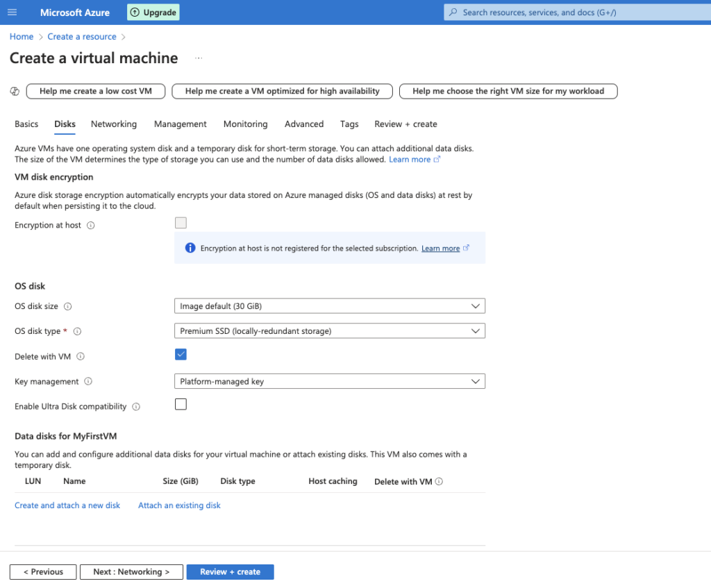
Task: Click the Microsoft Azure logo text
Action: (75, 12)
